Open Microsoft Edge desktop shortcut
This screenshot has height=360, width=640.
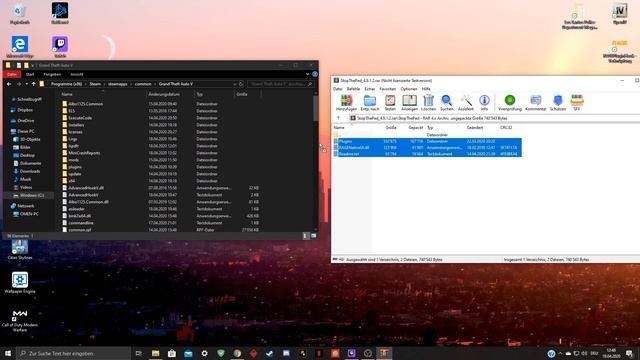(20, 47)
